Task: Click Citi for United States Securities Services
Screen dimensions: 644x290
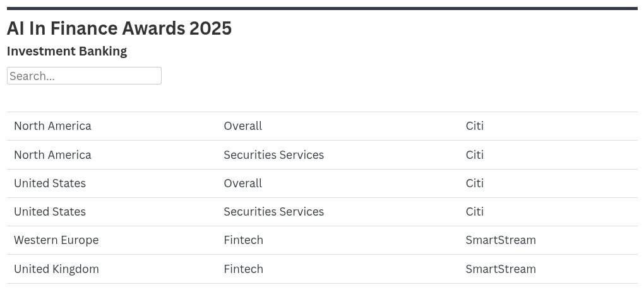Action: click(474, 212)
